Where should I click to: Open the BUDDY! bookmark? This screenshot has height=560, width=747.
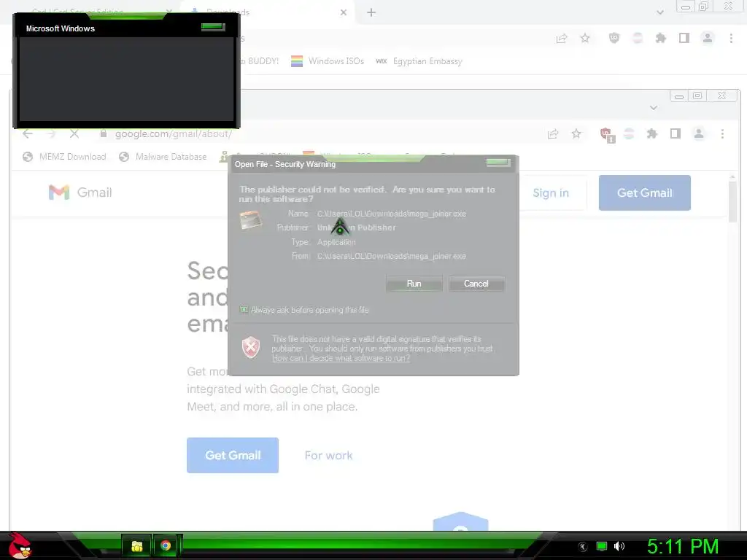pyautogui.click(x=260, y=61)
